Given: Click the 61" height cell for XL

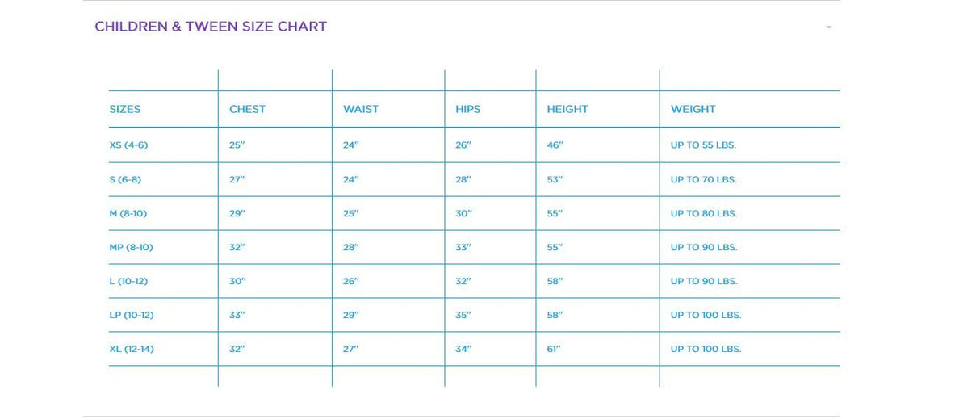Looking at the screenshot, I should 554,349.
